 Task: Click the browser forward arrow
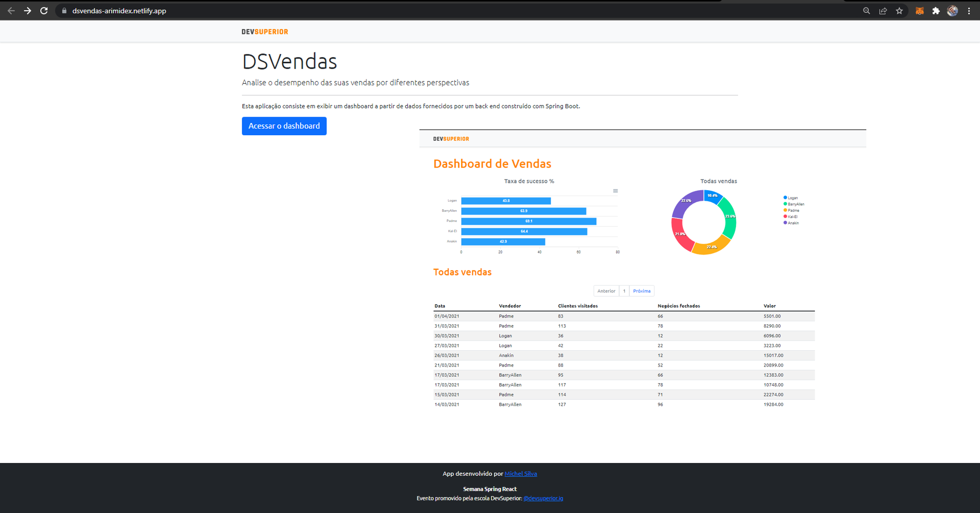(x=27, y=11)
